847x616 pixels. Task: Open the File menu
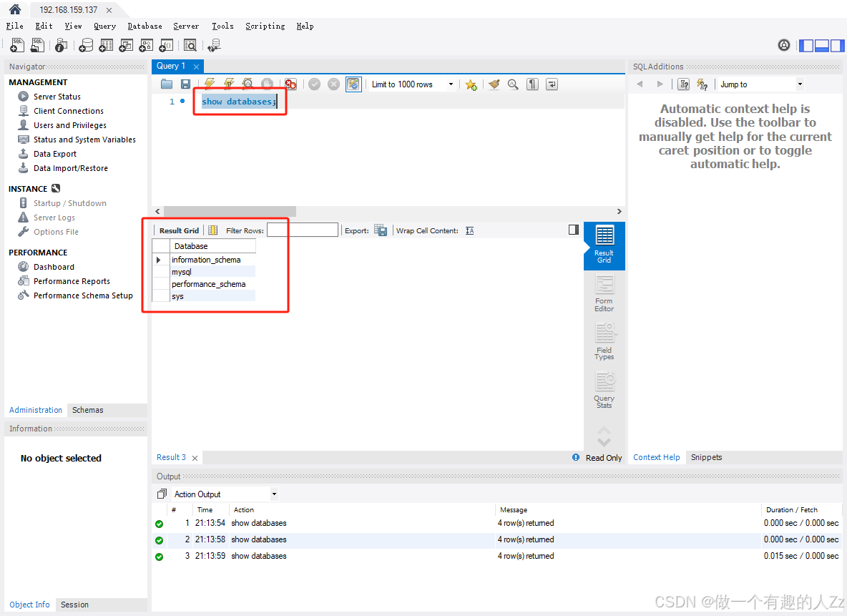click(x=14, y=26)
